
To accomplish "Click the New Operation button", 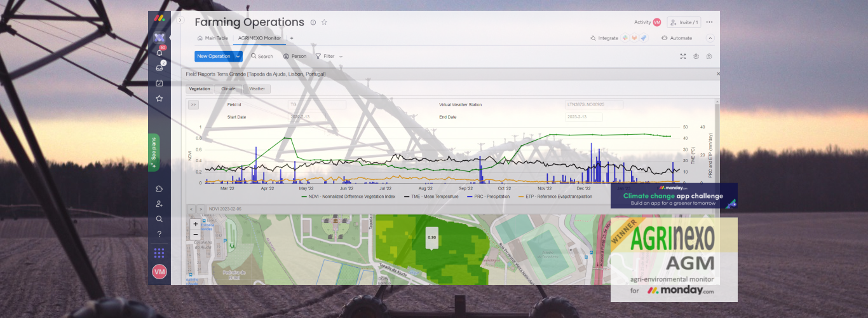I will [214, 56].
